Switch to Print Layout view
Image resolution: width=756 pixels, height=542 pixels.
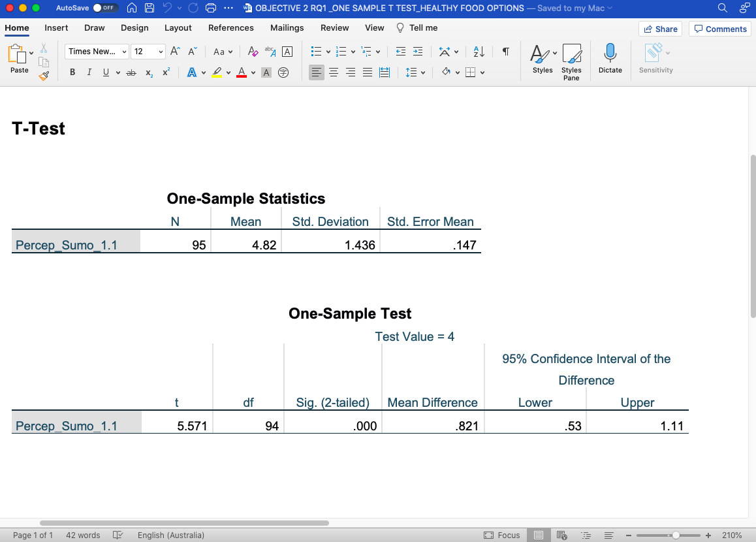[x=539, y=535]
